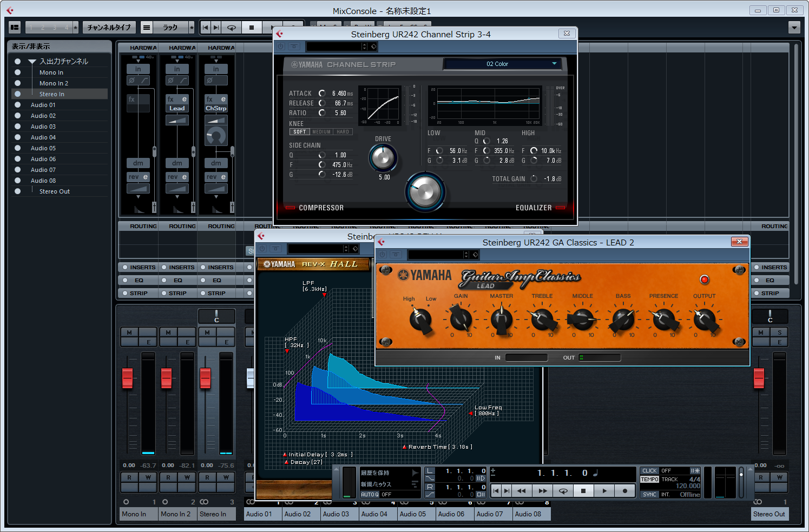This screenshot has width=809, height=532.
Task: Toggle the transport panel Cycle button
Action: click(x=563, y=491)
